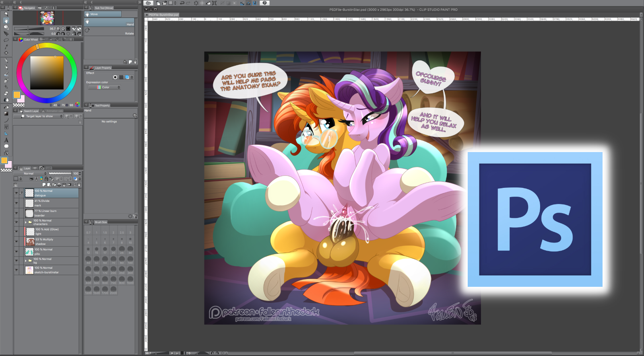The image size is (644, 356).
Task: Click the orange main color swatch under the color wheel
Action: click(x=17, y=95)
